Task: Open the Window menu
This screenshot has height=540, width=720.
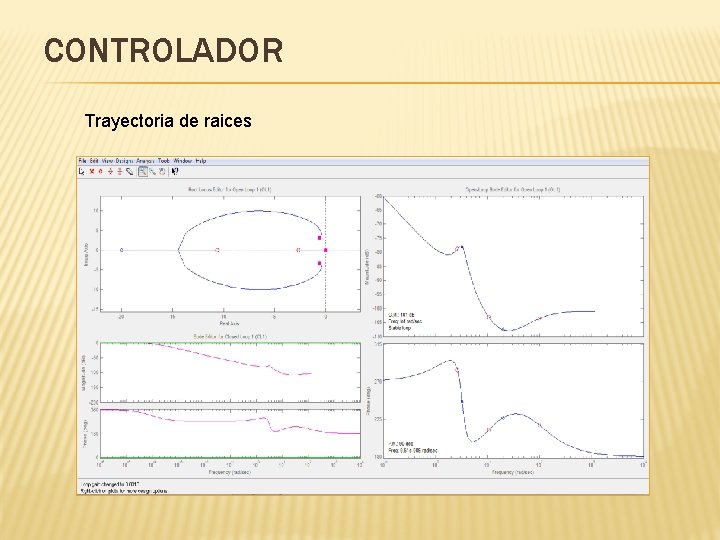Action: click(x=183, y=161)
